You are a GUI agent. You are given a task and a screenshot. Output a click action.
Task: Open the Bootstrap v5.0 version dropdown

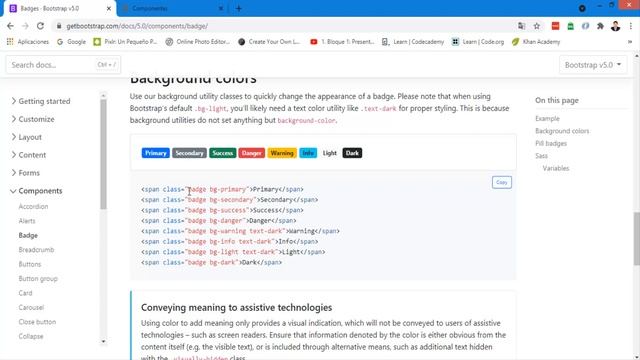(x=593, y=65)
